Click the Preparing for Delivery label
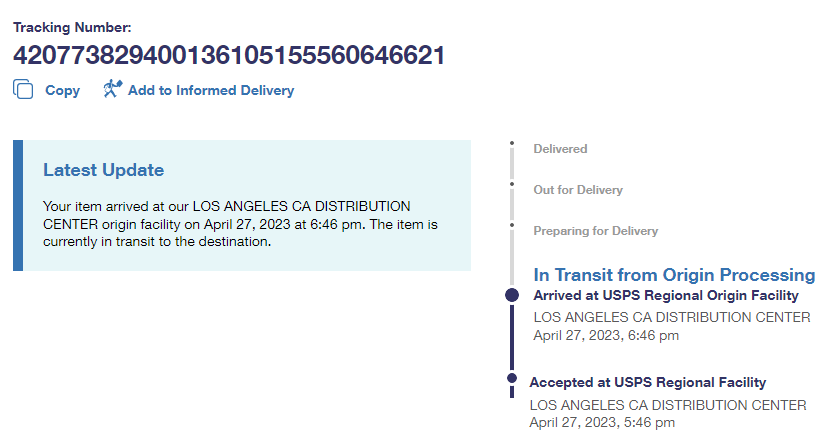 point(596,231)
